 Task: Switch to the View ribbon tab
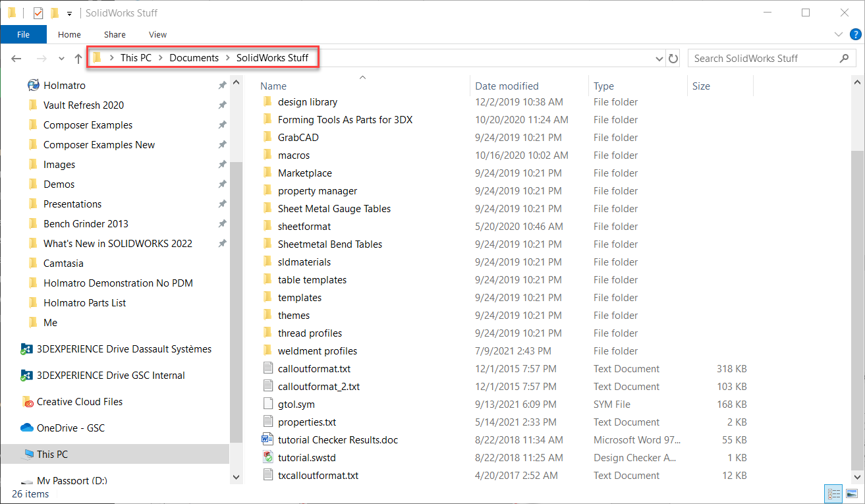tap(157, 34)
